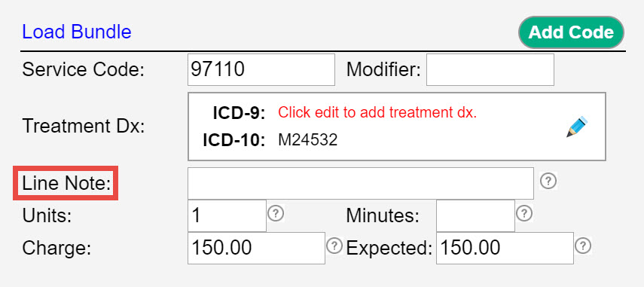
Task: Click the empty Minutes input box
Action: [475, 215]
